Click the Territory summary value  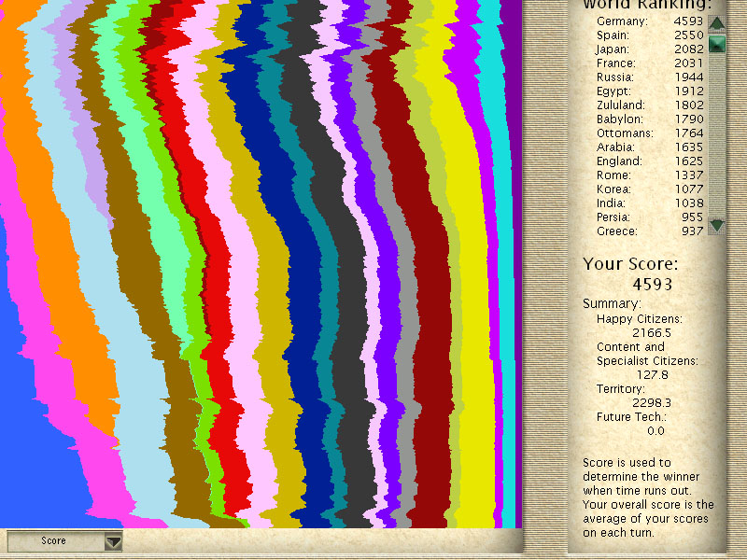(x=649, y=402)
